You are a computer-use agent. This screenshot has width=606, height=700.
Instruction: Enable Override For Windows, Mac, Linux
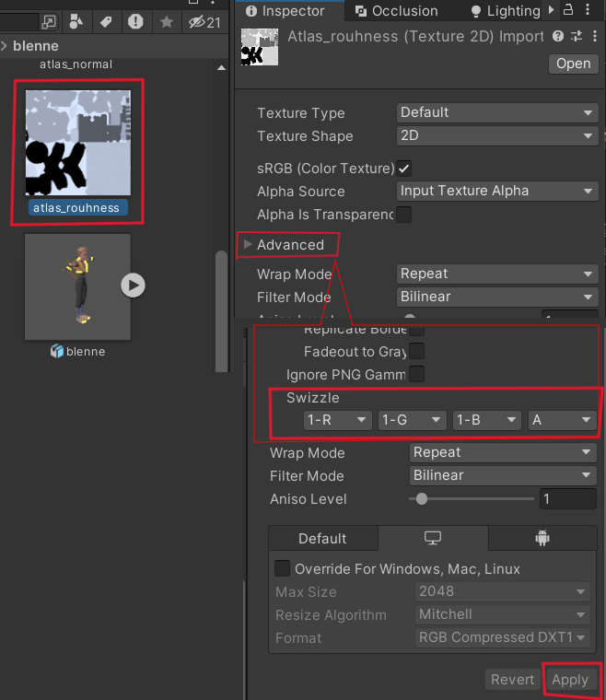click(283, 568)
